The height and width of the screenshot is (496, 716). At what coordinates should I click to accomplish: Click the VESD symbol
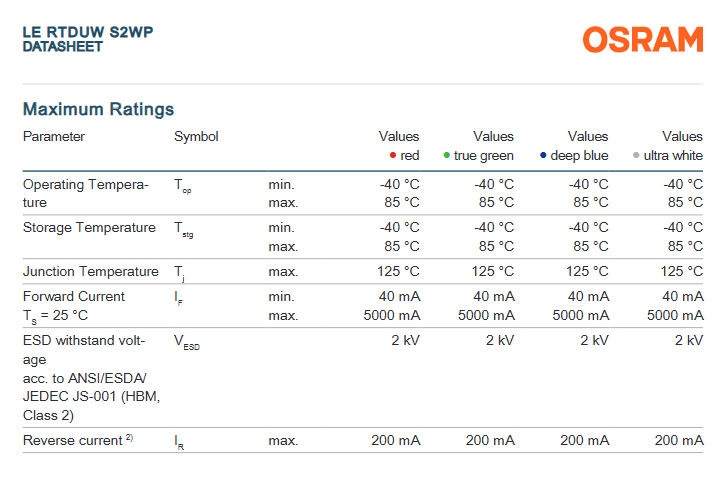tap(187, 342)
